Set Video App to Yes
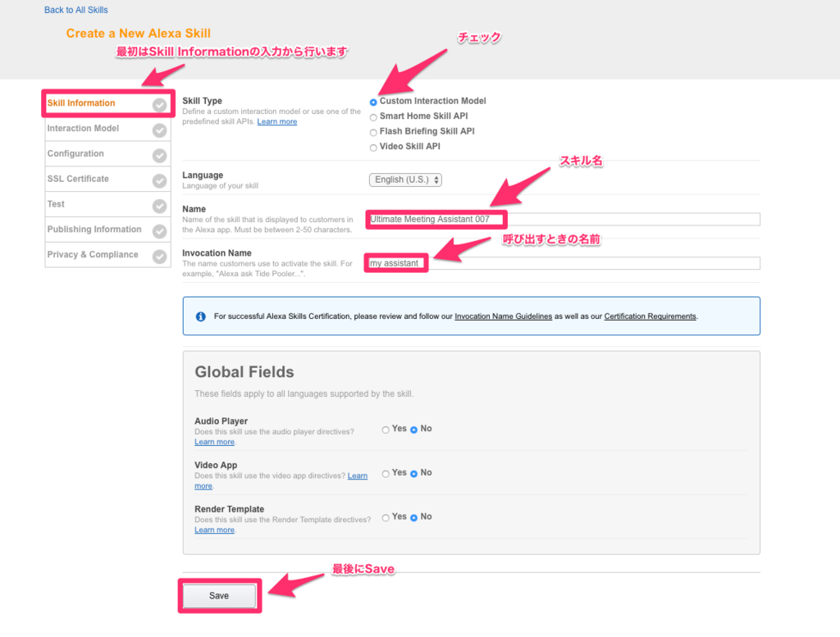 click(x=386, y=473)
